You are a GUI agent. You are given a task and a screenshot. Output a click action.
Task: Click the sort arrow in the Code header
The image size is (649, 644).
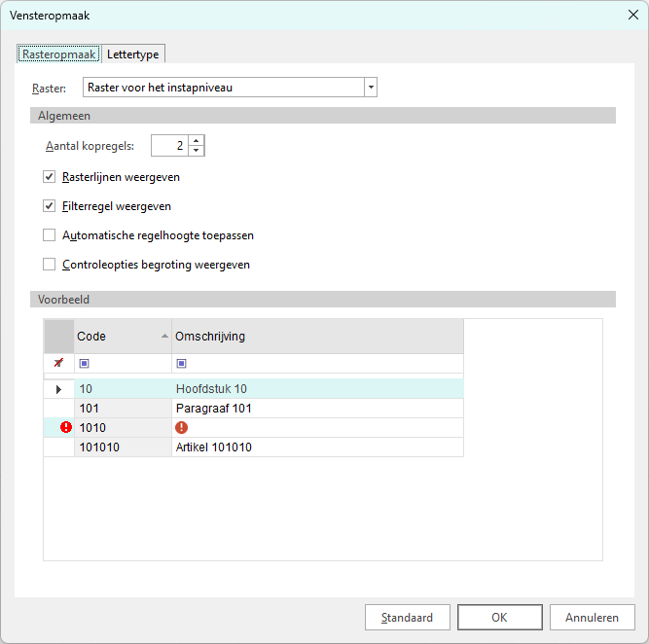(x=164, y=336)
